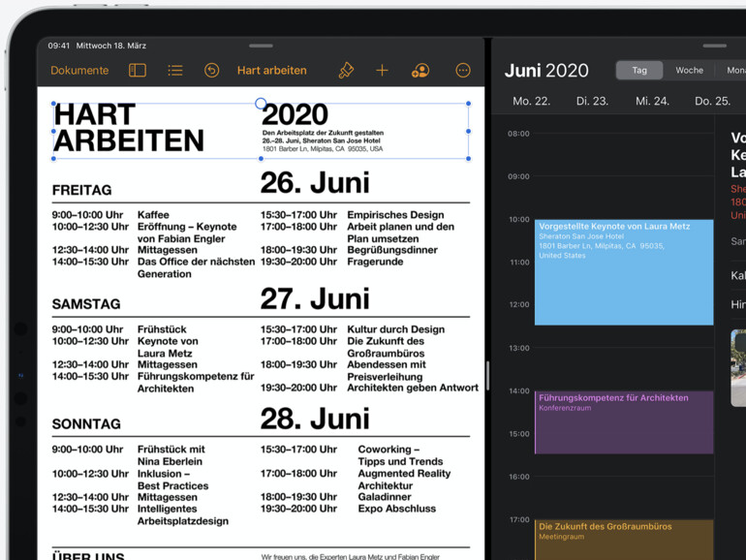Switch the calendar to Woche view
Image resolution: width=746 pixels, height=560 pixels.
(690, 71)
